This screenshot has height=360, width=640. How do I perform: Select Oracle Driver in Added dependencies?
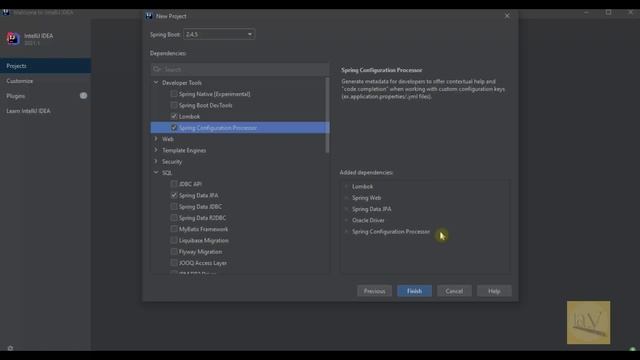coord(368,220)
